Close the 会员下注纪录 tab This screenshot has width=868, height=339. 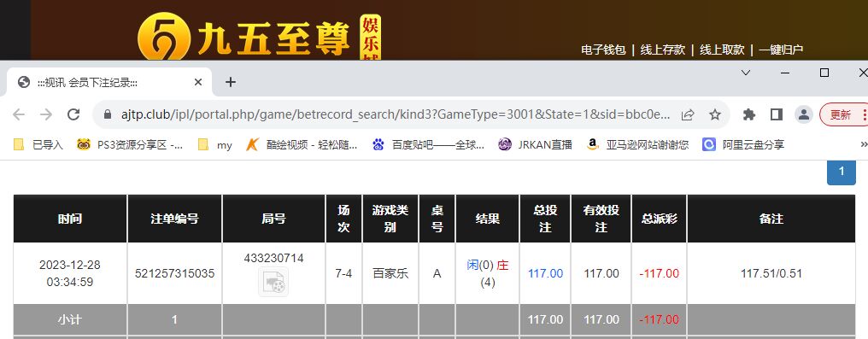pos(197,82)
